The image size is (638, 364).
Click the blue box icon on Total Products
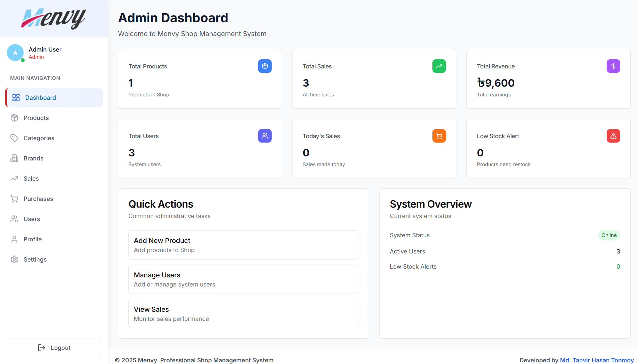pyautogui.click(x=265, y=66)
